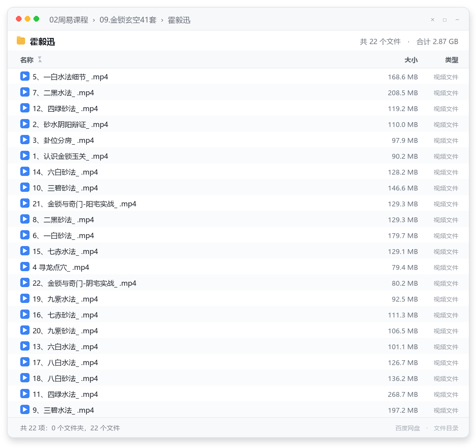476x448 pixels.
Task: Click the video icon for 8、二黑砂法_.mp4
Action: [x=25, y=219]
